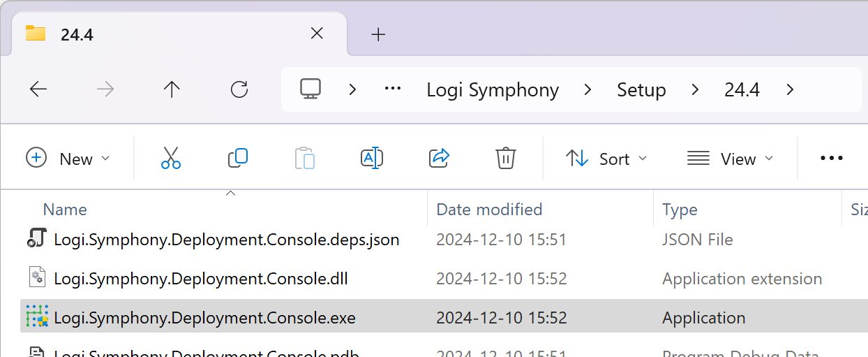Show hidden breadcrumb path ellipsis

coord(393,89)
